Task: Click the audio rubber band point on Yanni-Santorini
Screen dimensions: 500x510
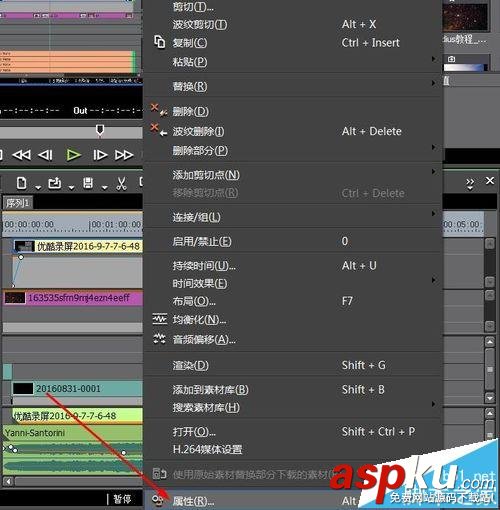Action: pos(124,452)
